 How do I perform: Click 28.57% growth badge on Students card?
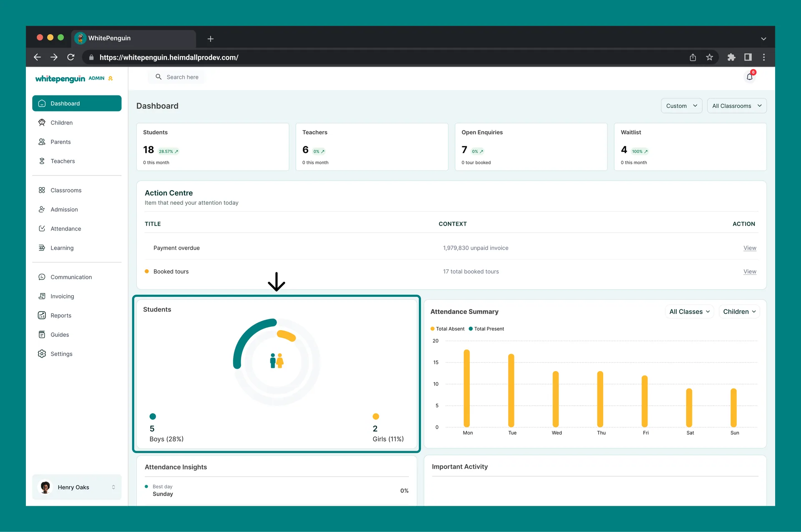tap(169, 151)
